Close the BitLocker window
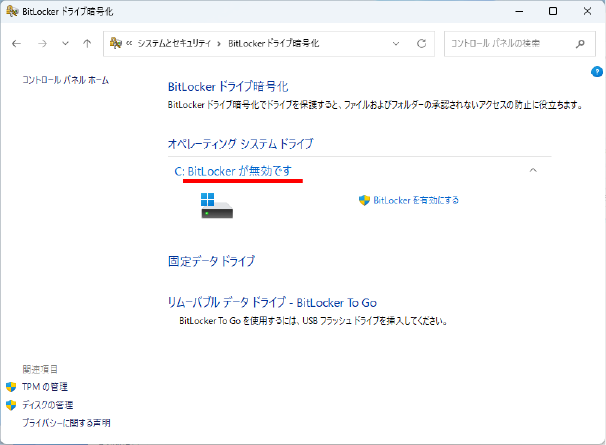The image size is (606, 445). coord(587,11)
